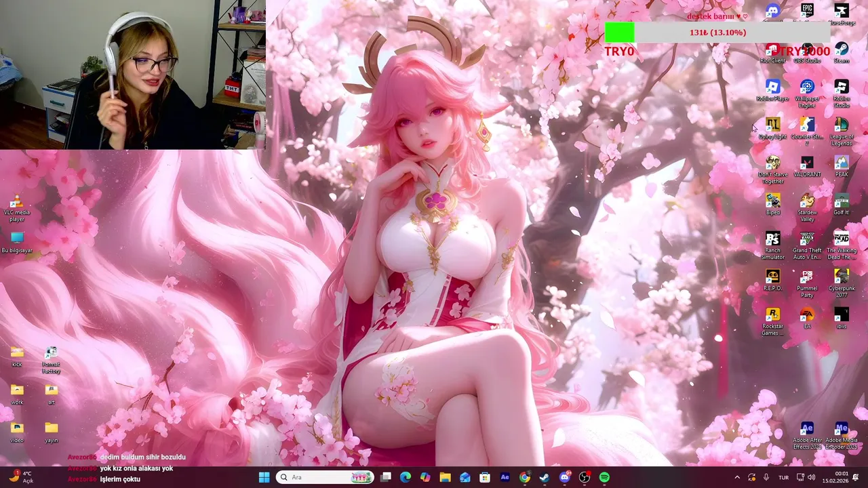Open the Steam desktop shortcut

click(842, 53)
